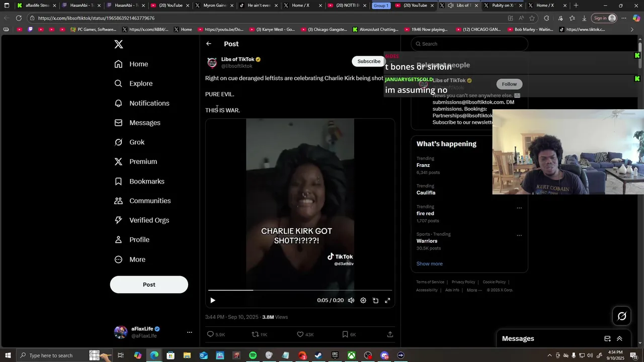This screenshot has width=644, height=362.
Task: Open the Libs of TikTok avatar on the post
Action: [212, 62]
